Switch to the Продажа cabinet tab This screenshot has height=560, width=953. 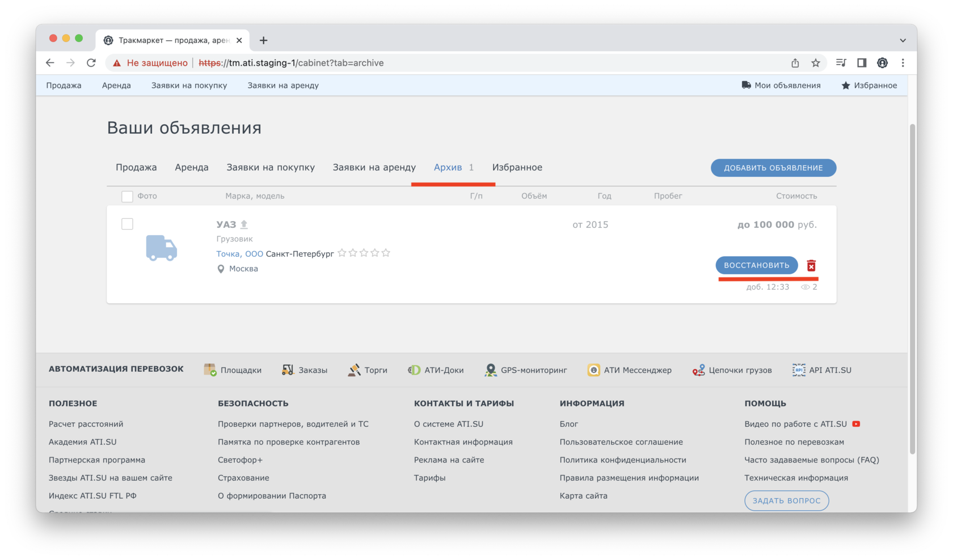pos(136,167)
